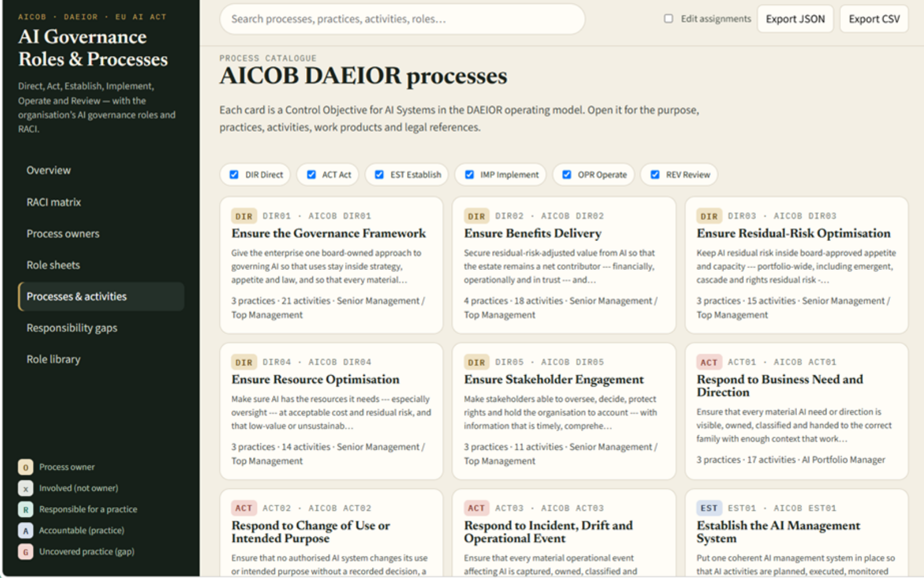924x578 pixels.
Task: Open the Process owners section
Action: 101,234
